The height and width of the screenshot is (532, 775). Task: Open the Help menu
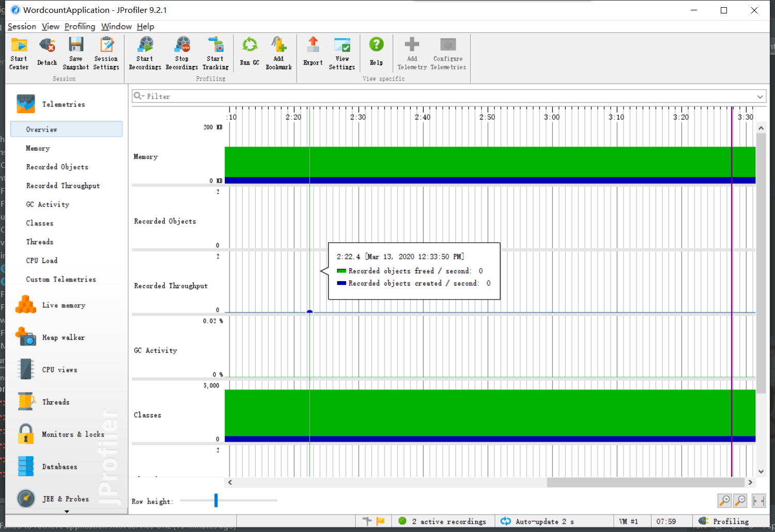click(x=146, y=26)
